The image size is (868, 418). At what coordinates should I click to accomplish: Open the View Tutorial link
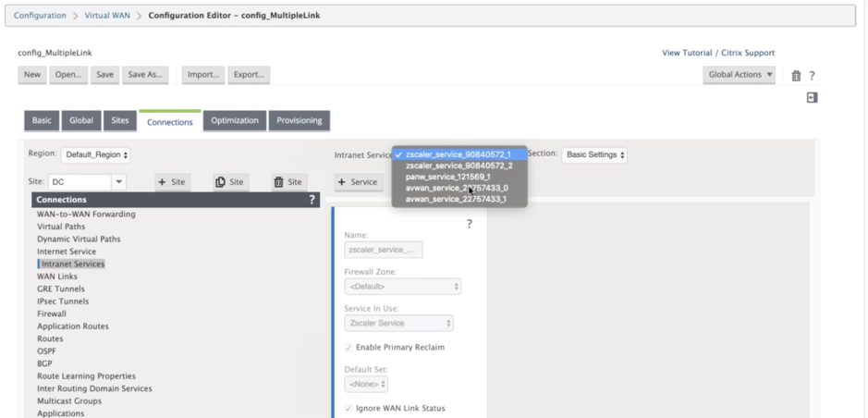pos(687,53)
